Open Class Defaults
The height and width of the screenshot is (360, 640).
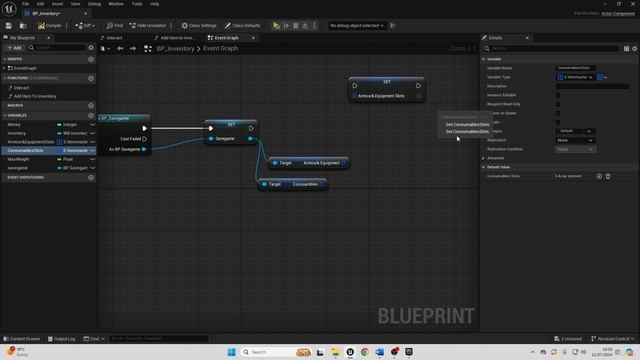coord(242,26)
